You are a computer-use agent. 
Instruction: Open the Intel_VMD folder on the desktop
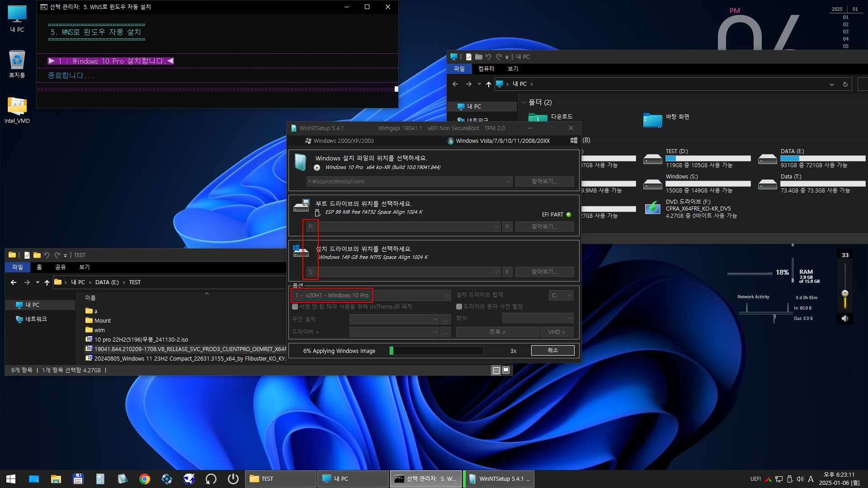(x=17, y=110)
